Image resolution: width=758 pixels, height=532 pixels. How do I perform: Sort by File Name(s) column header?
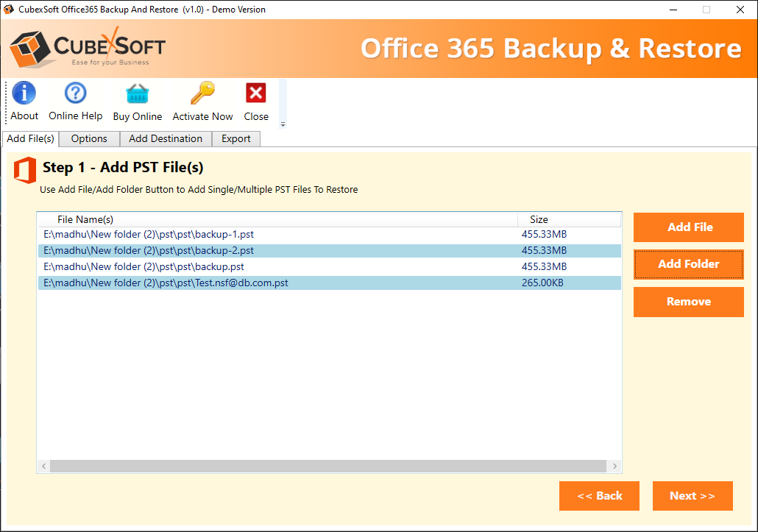pos(278,219)
